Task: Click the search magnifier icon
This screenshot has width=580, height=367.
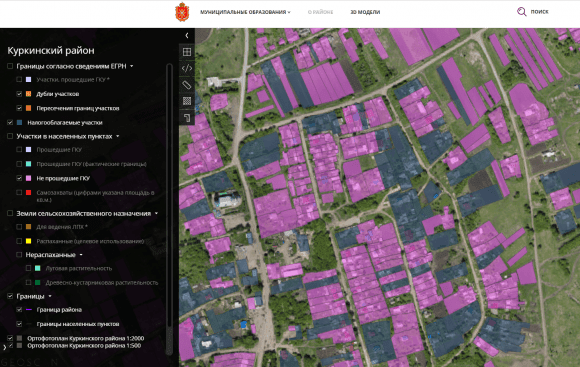Action: pyautogui.click(x=522, y=12)
